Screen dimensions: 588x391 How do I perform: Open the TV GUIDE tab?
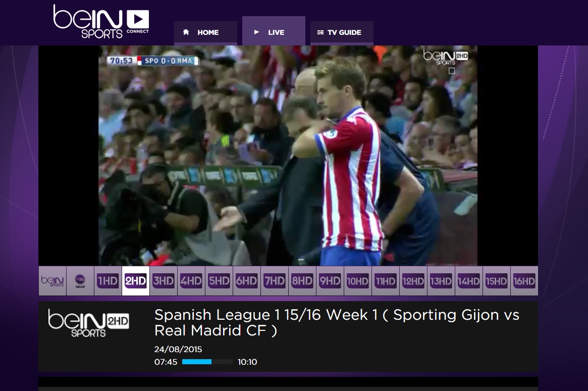tap(342, 33)
